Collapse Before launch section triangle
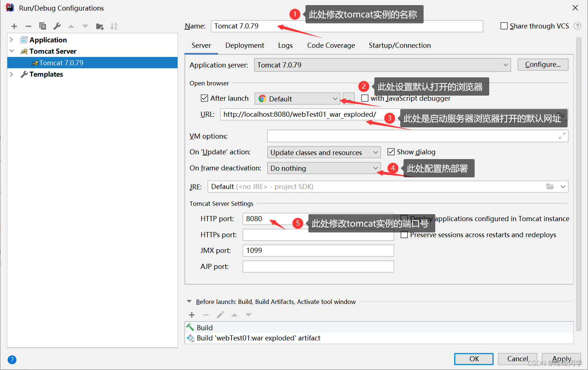The height and width of the screenshot is (370, 588). (x=189, y=301)
